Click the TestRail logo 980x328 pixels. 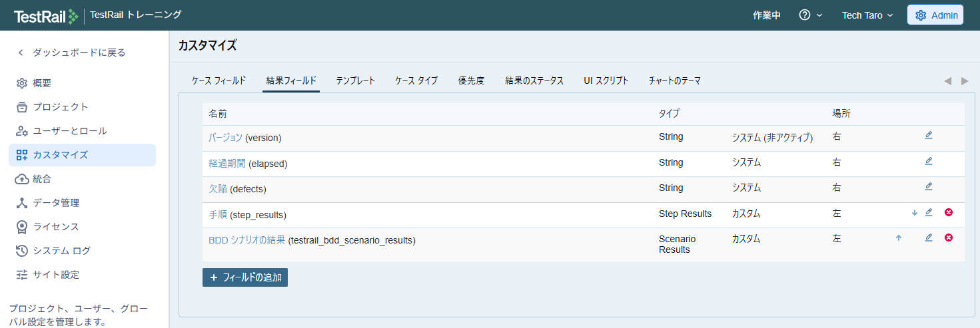45,15
